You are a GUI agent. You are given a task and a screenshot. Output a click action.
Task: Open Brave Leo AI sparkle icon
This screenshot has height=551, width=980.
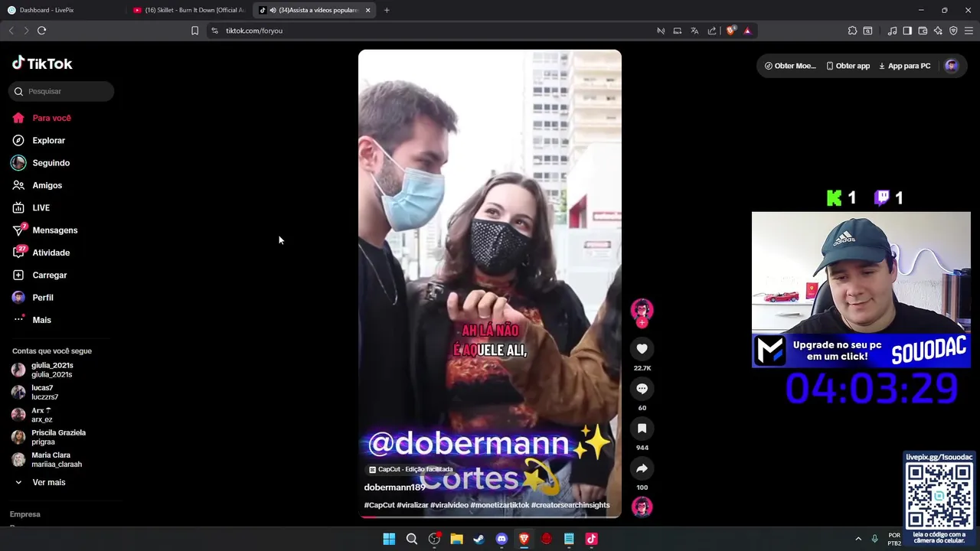pyautogui.click(x=938, y=31)
